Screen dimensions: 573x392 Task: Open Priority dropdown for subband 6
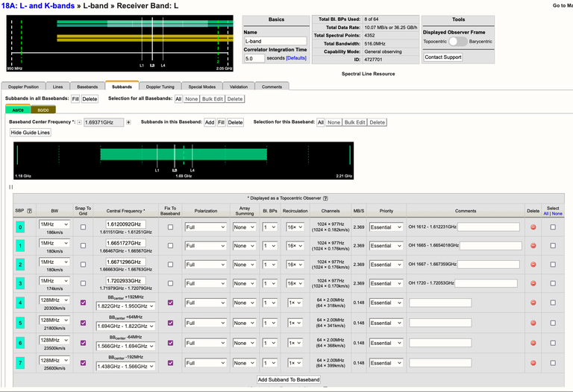pos(386,343)
